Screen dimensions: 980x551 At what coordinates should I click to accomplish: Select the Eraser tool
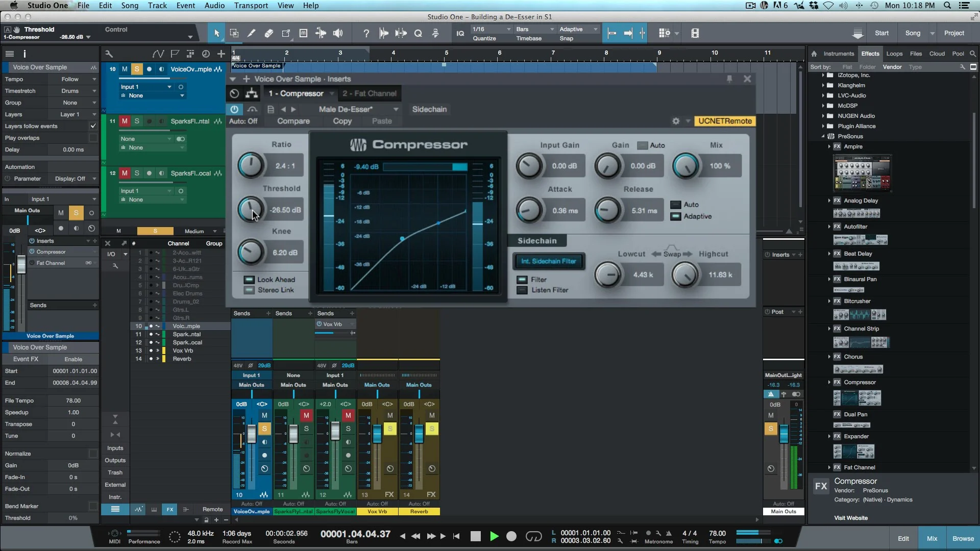tap(268, 34)
